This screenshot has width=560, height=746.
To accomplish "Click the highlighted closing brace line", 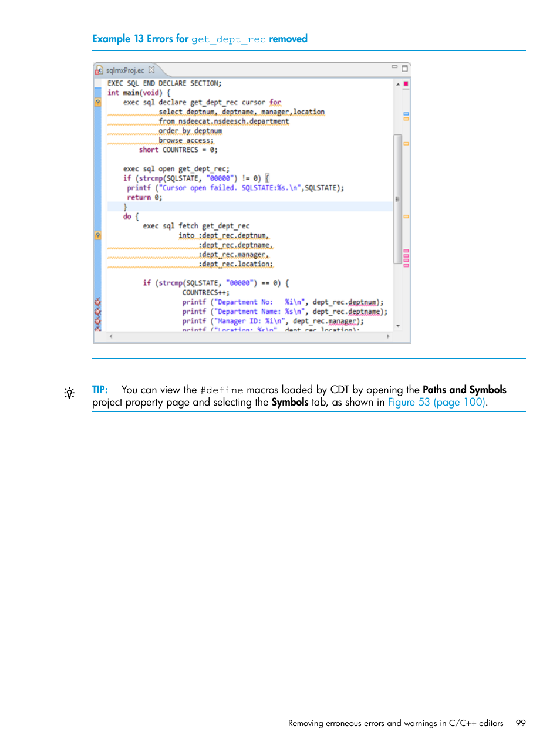I will tap(250, 207).
